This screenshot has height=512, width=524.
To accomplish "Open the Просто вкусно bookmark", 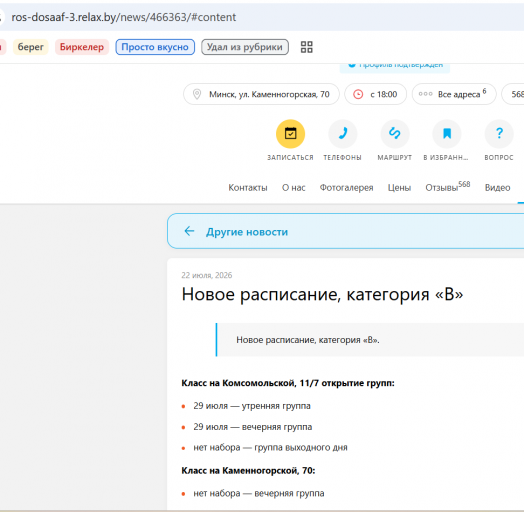I will pos(155,47).
